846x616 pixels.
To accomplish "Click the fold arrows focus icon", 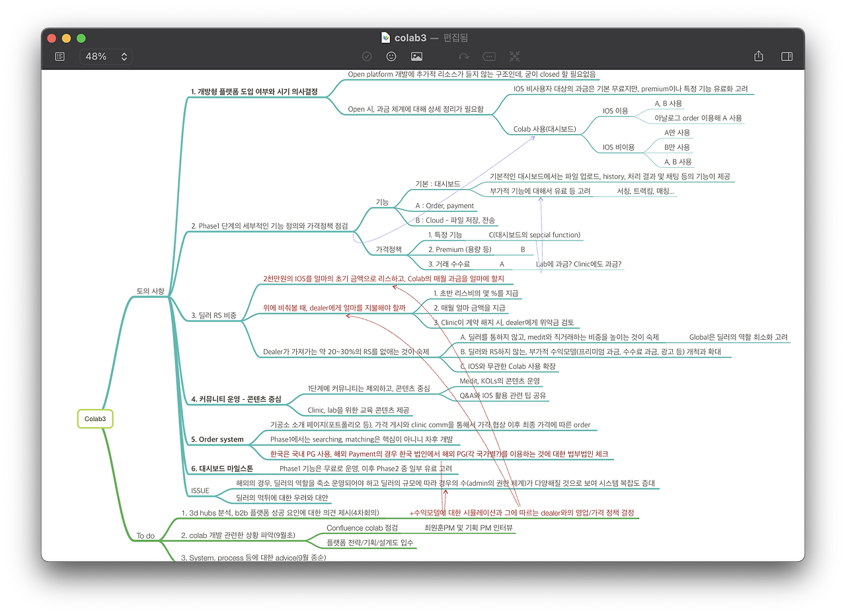I will coord(515,57).
